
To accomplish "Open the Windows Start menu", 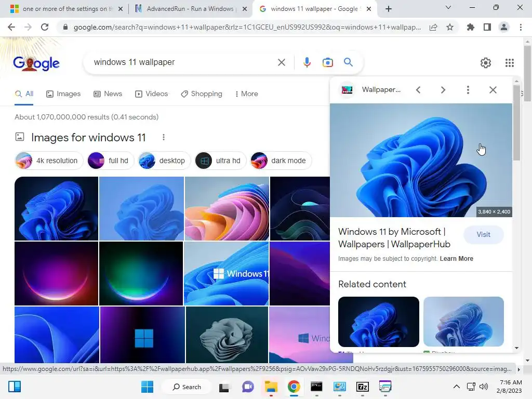I will [147, 387].
